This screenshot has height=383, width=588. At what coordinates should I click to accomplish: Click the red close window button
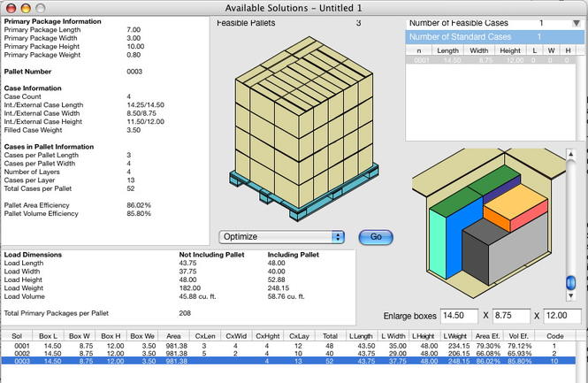click(x=11, y=8)
